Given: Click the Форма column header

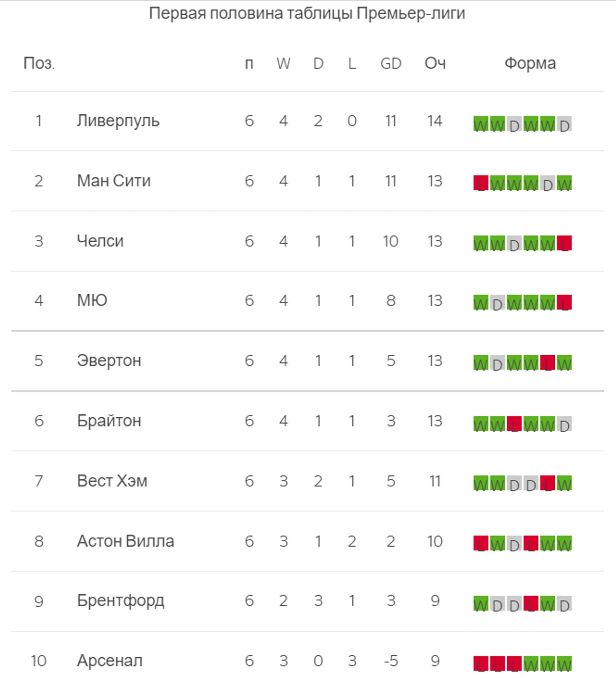Looking at the screenshot, I should coord(530,63).
